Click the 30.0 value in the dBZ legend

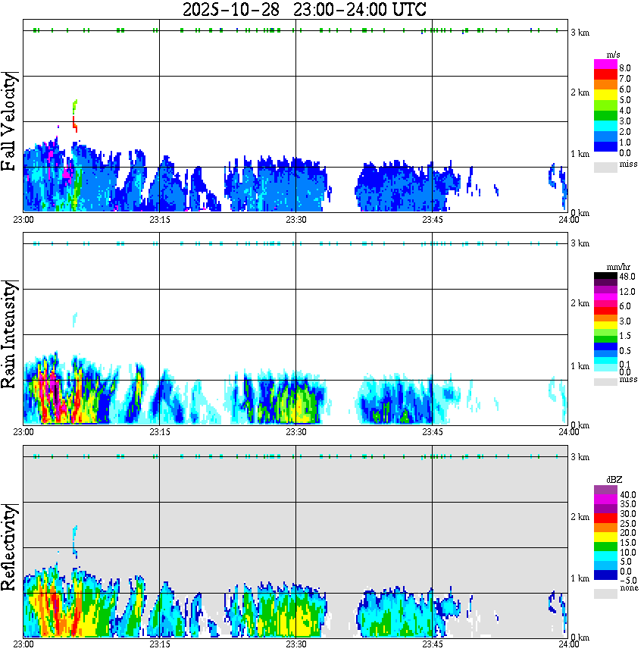[x=628, y=514]
